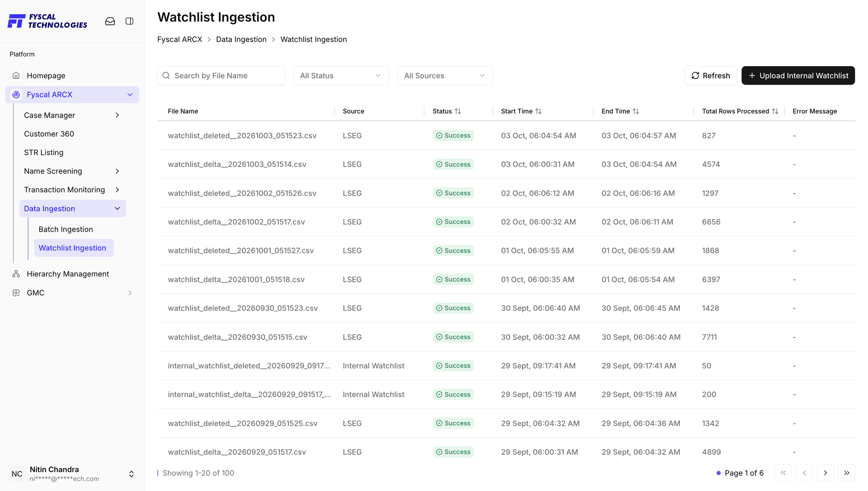Click Internal Watchlist source in 09:17:41 row
Screen dimensions: 868x491
tap(373, 366)
